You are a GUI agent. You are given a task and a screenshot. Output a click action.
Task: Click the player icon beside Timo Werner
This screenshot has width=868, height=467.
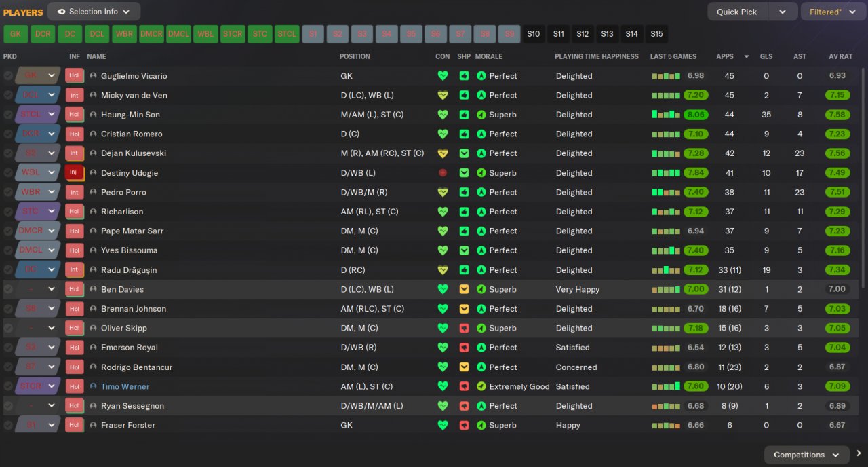point(93,386)
